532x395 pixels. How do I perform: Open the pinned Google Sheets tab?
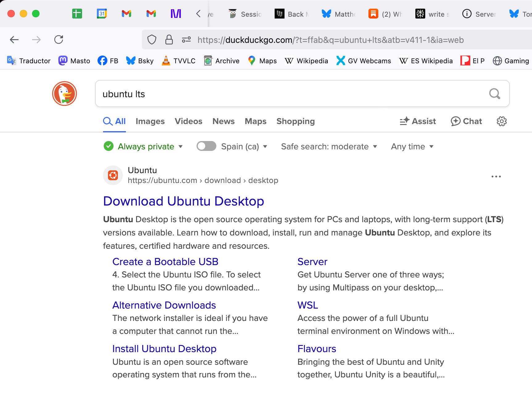point(77,14)
